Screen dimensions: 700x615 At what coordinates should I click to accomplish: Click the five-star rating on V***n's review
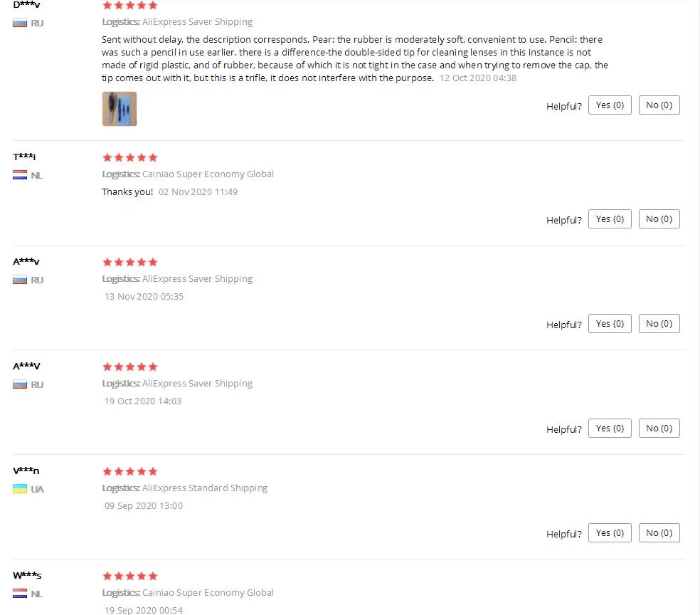130,472
